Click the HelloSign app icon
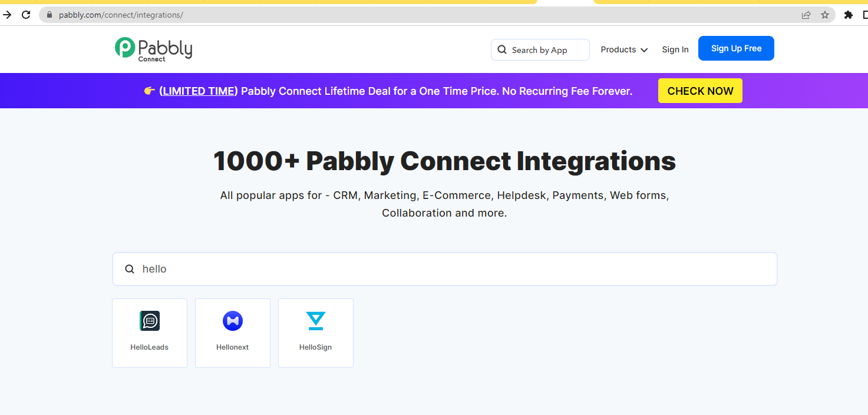 tap(316, 321)
